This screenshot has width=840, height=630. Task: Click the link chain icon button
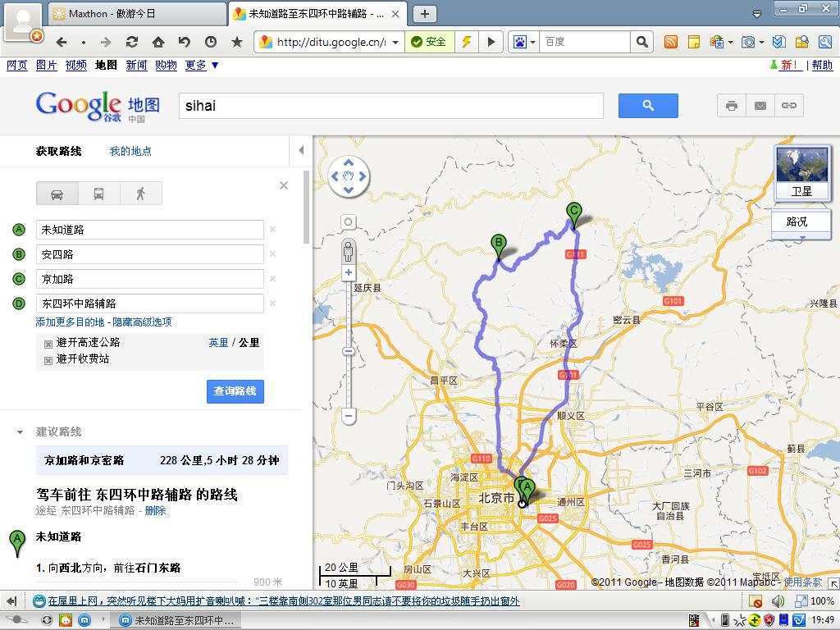pyautogui.click(x=789, y=106)
